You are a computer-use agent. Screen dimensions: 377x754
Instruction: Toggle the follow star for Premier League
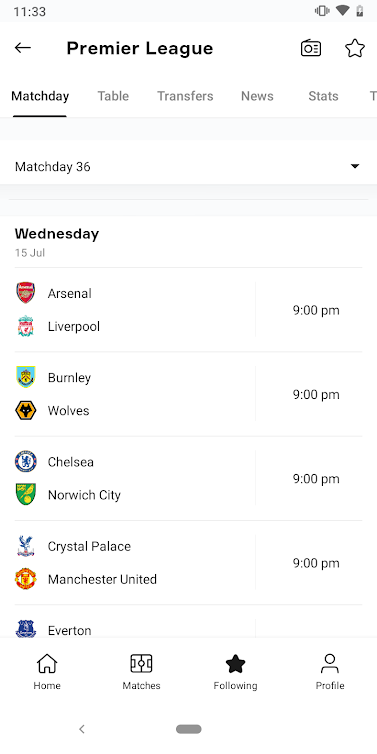pos(355,48)
